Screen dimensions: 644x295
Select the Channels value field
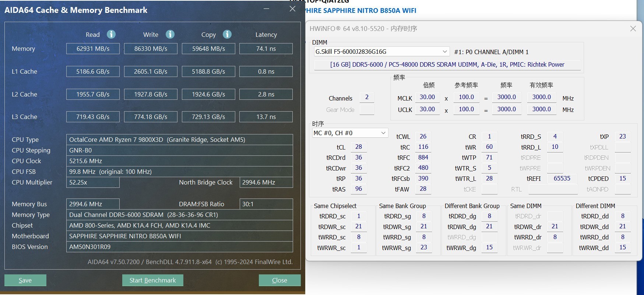click(367, 97)
